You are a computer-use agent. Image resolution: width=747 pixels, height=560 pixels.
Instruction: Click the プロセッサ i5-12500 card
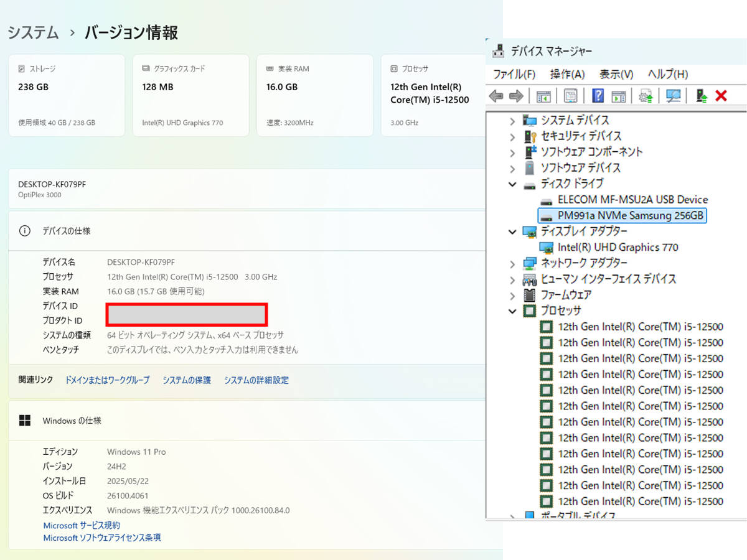[x=435, y=95]
